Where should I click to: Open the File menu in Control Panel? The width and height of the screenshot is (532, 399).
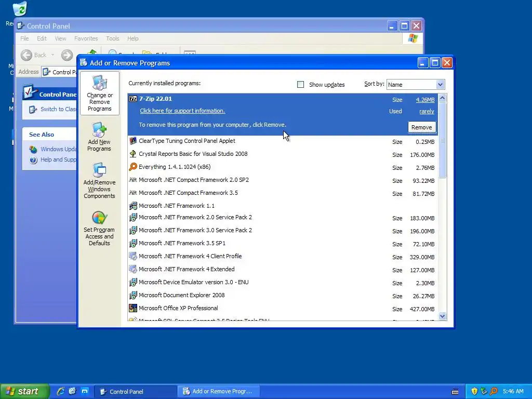click(x=24, y=38)
